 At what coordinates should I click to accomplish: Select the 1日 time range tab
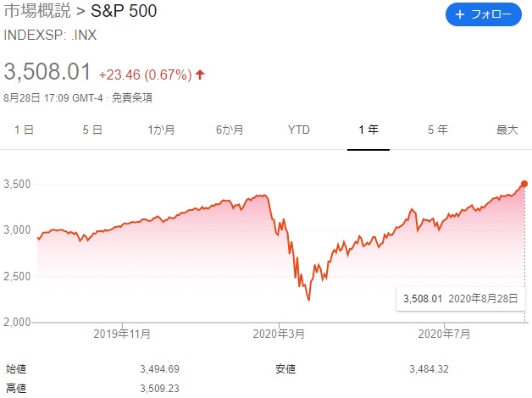pyautogui.click(x=24, y=130)
